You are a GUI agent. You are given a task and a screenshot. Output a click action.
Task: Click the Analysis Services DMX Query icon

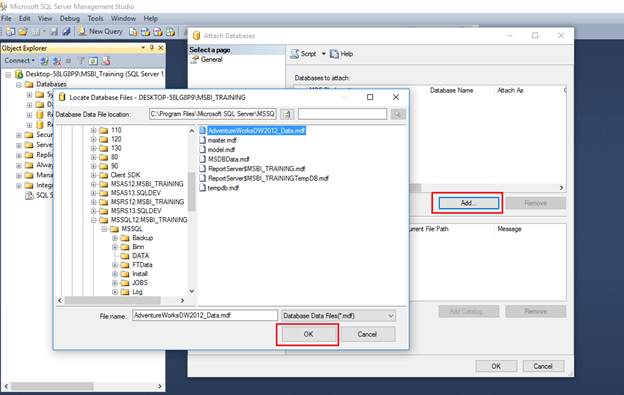click(158, 31)
